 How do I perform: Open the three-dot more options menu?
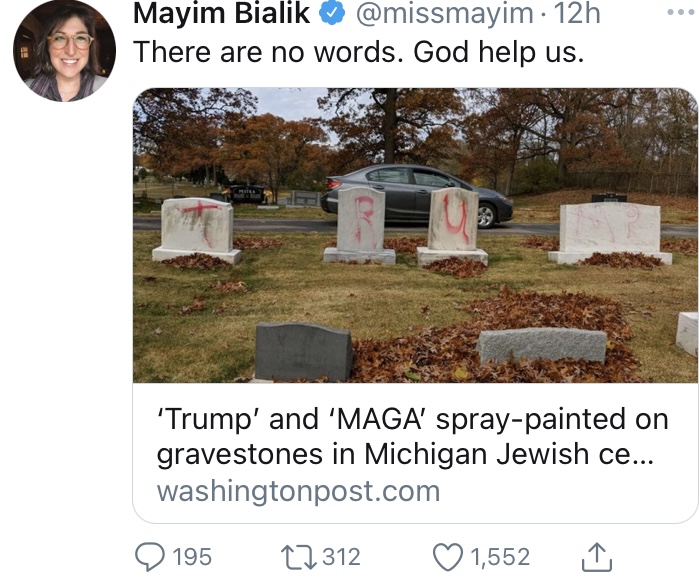(677, 14)
